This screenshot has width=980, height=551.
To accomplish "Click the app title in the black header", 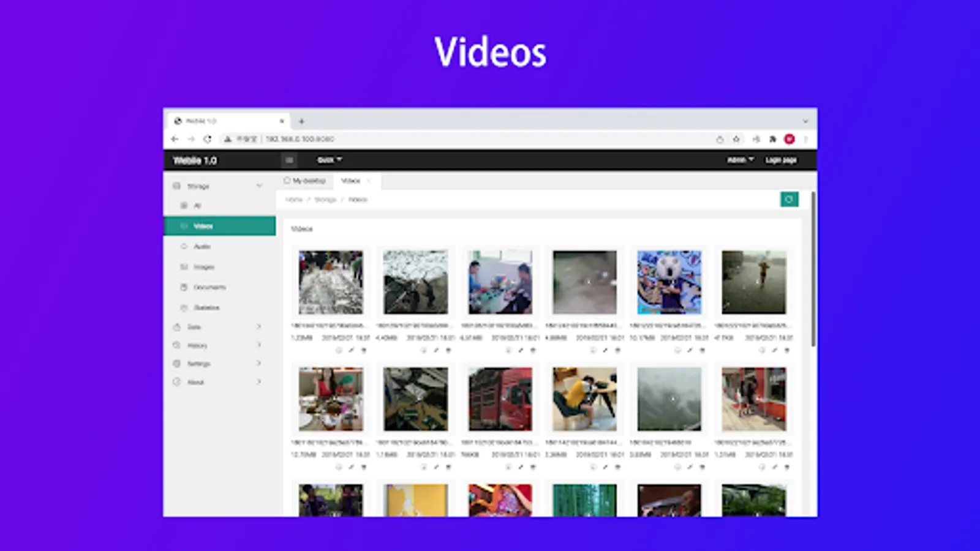I will tap(195, 160).
